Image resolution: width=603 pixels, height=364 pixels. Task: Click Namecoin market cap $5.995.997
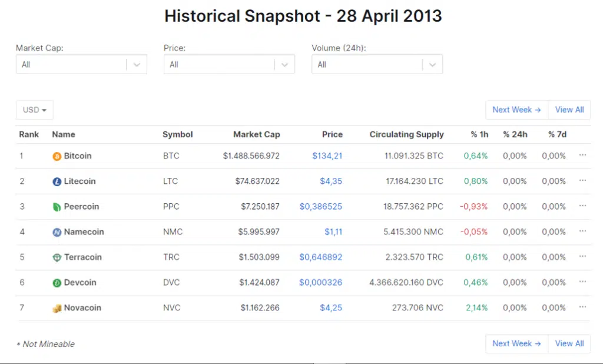[x=259, y=232]
